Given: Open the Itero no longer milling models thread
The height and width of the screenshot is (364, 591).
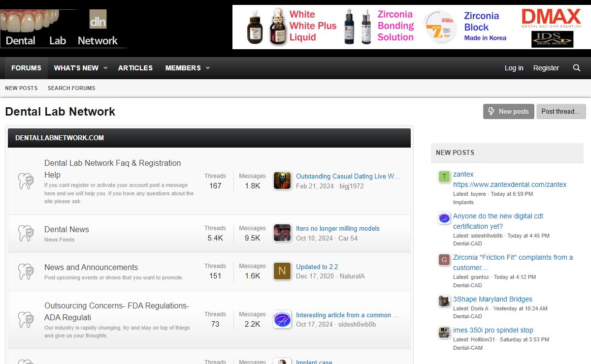Looking at the screenshot, I should coord(338,228).
